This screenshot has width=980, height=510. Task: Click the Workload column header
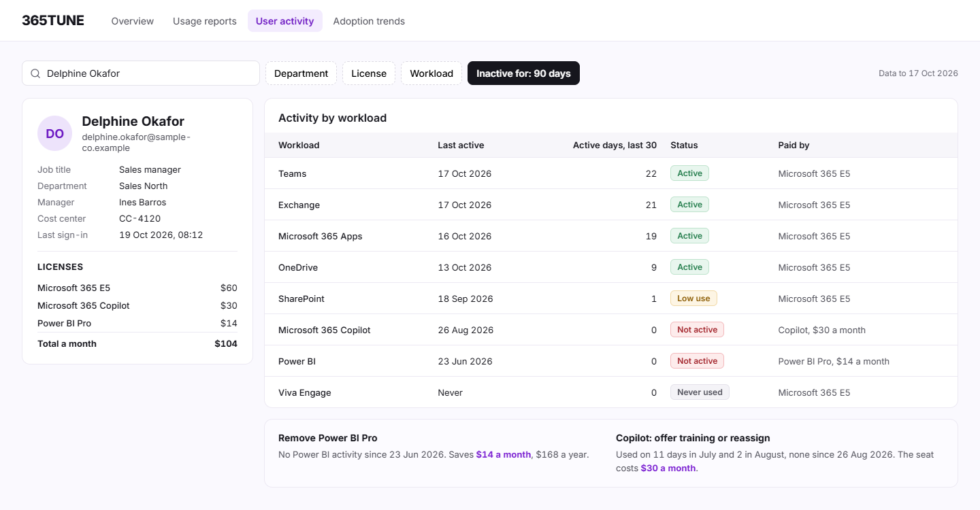(299, 146)
